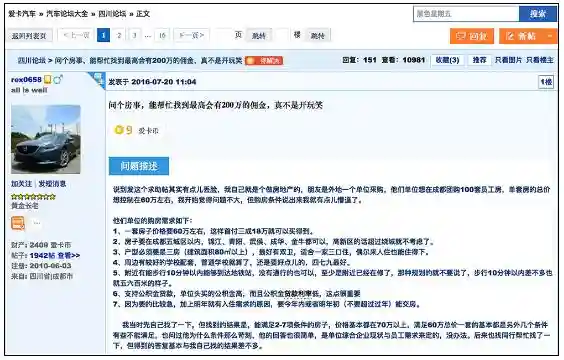
Task: Click the 财产: 2409 爱卡币 text
Action: click(x=41, y=245)
